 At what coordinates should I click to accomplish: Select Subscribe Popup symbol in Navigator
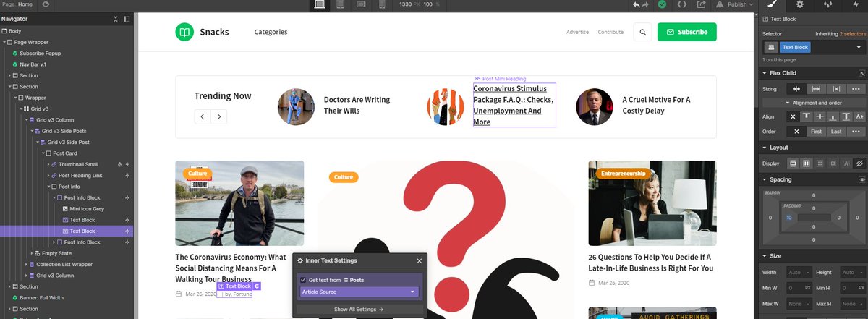click(x=40, y=54)
